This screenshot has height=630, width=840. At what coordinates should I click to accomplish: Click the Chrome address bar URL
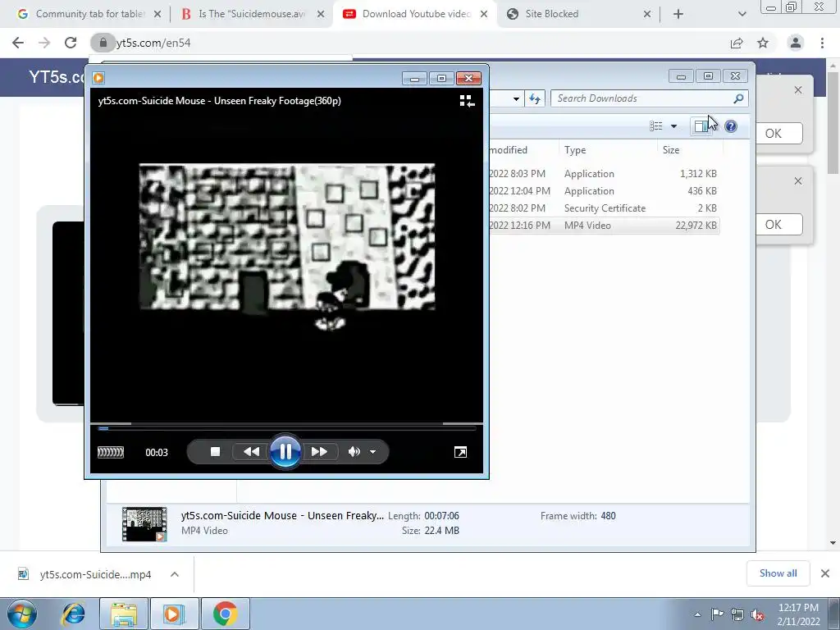153,43
